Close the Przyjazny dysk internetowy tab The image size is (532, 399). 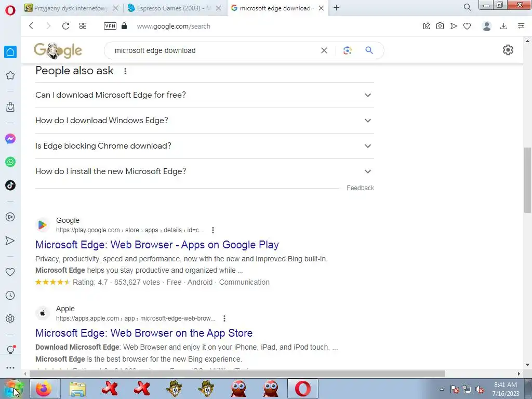tap(116, 8)
